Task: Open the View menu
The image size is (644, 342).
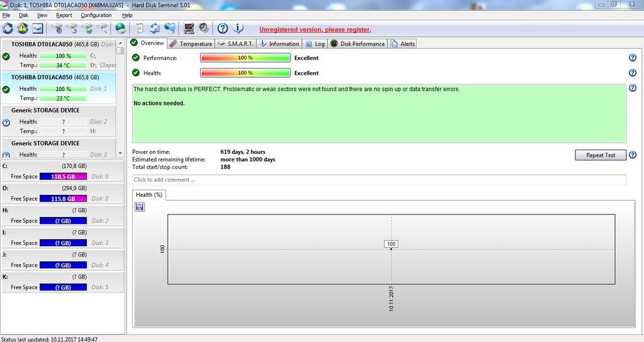Action: point(42,15)
